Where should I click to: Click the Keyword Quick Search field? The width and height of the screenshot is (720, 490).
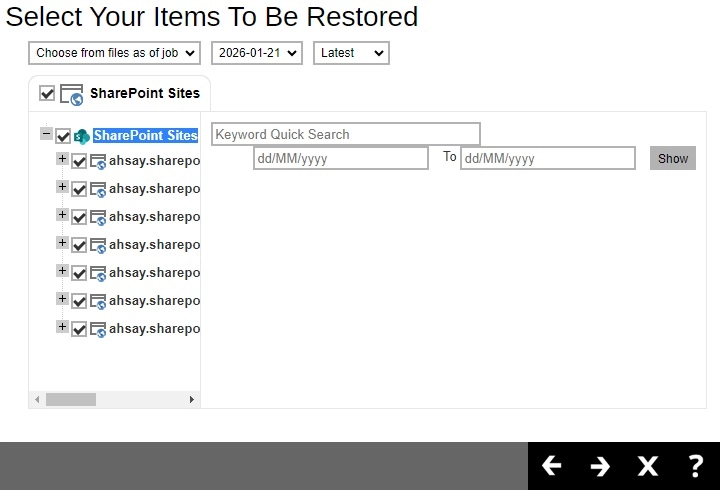[346, 134]
